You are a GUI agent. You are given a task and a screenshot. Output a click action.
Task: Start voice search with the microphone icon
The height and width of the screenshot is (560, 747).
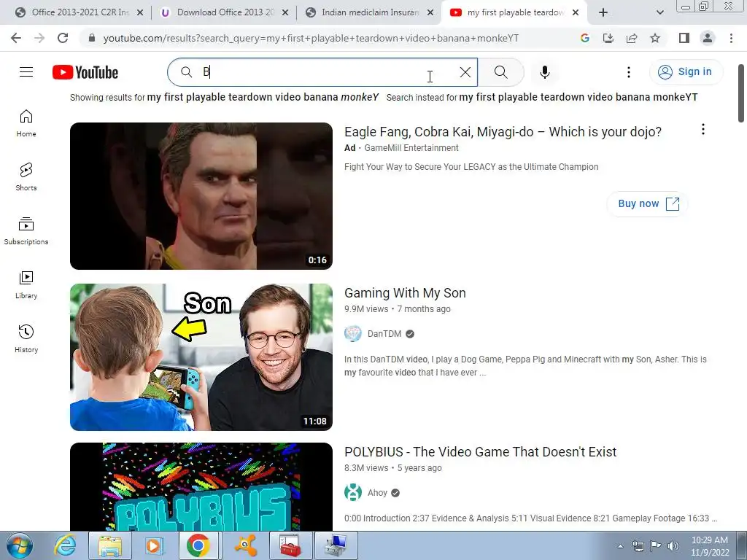(544, 72)
